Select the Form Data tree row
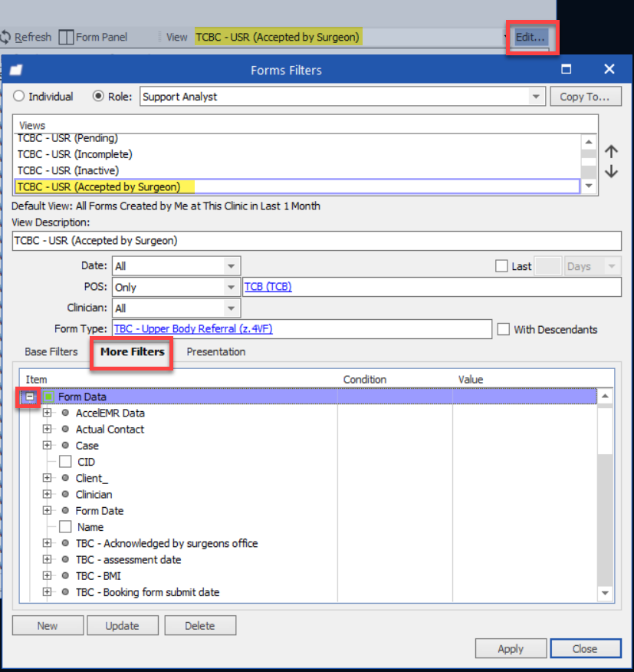 [x=308, y=397]
